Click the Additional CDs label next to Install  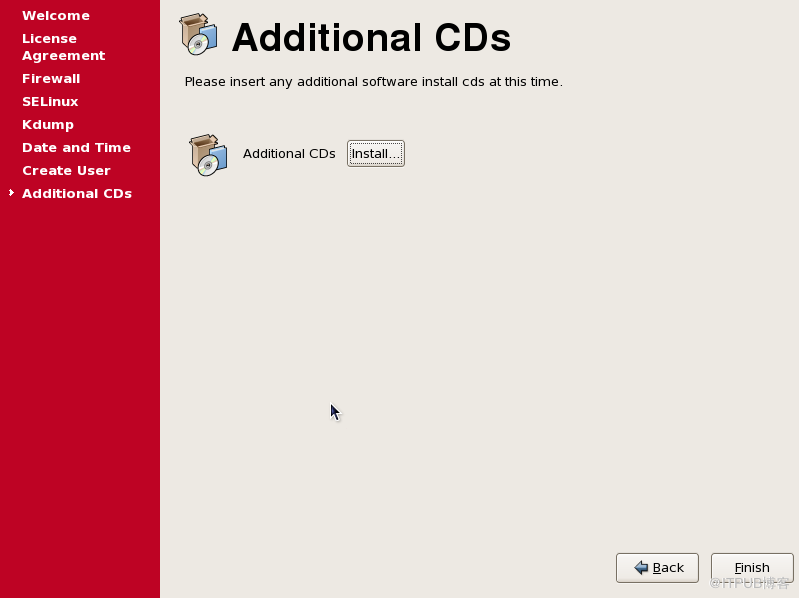[x=289, y=153]
